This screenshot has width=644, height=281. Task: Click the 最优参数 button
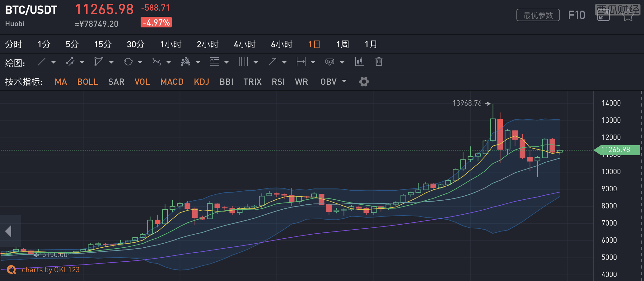(538, 15)
